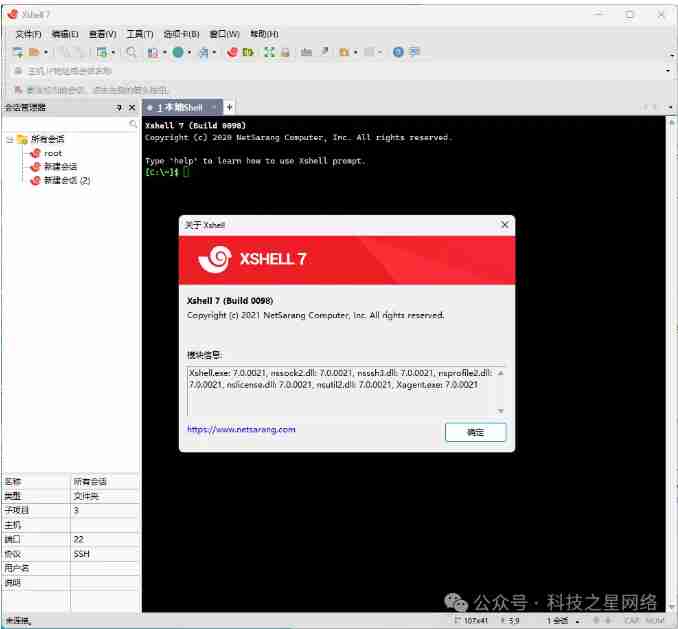The image size is (678, 629).
Task: Click the padlock lock-screen icon
Action: click(285, 52)
